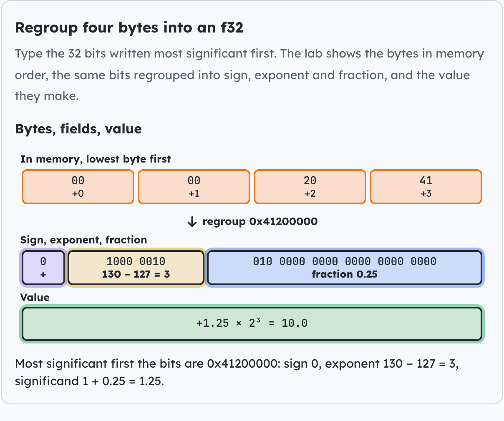Click the text regroup 0x41200000
The height and width of the screenshot is (421, 504).
(x=260, y=221)
